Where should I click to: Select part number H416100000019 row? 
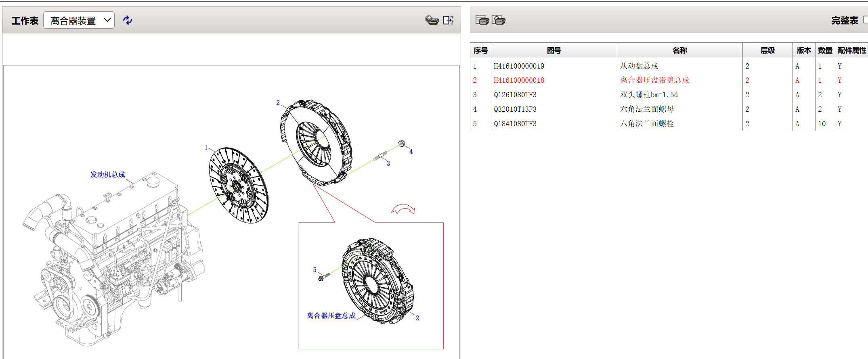click(x=519, y=66)
